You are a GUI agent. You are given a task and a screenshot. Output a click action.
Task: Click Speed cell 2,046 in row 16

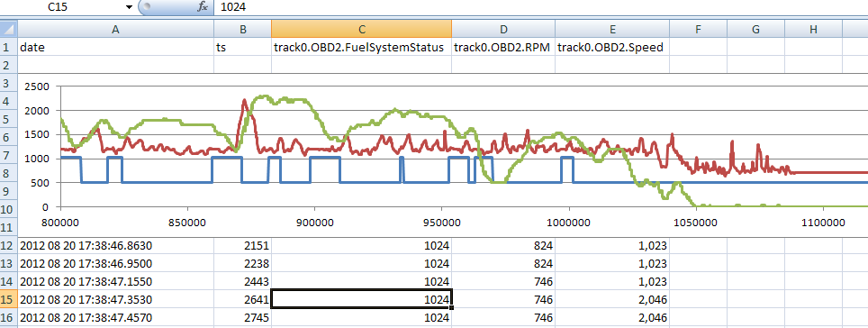tap(612, 317)
